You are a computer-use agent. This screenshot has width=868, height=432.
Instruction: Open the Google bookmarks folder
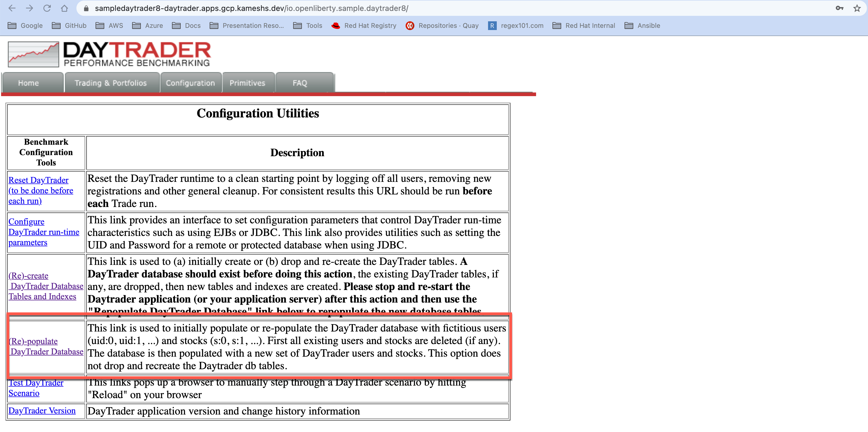(25, 26)
